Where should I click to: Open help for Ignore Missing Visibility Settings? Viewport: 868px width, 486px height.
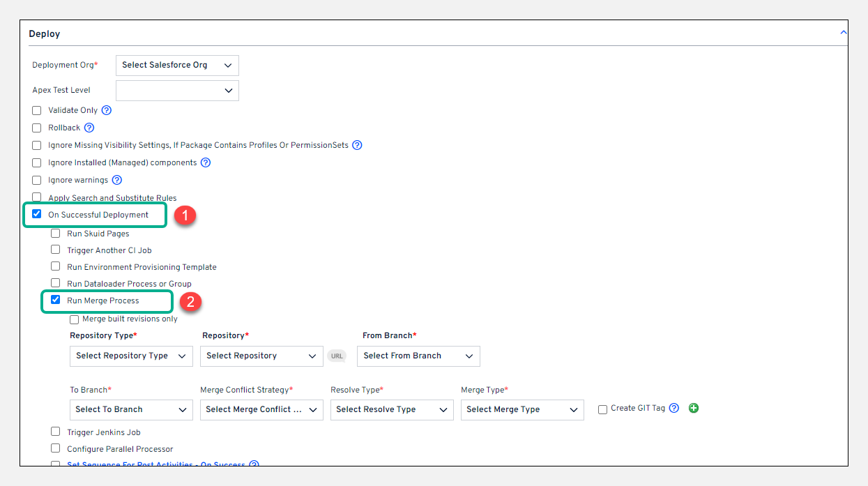357,145
